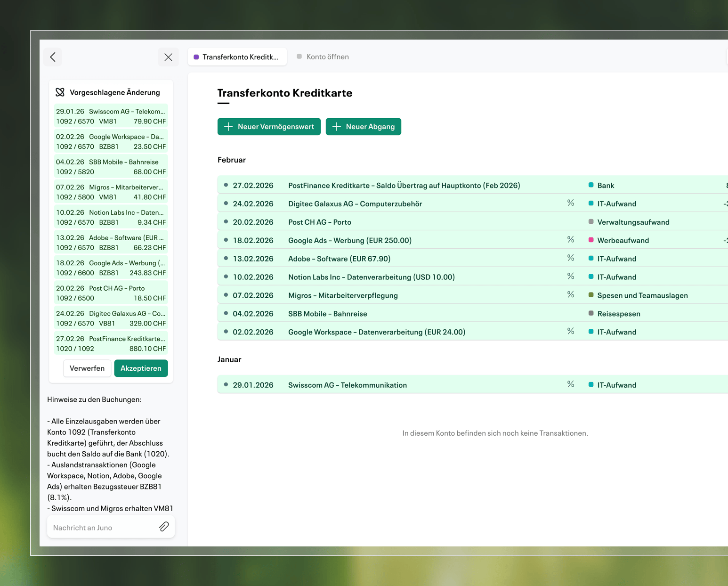Click the paperclip attachment icon
Viewport: 728px width, 586px height.
click(164, 527)
